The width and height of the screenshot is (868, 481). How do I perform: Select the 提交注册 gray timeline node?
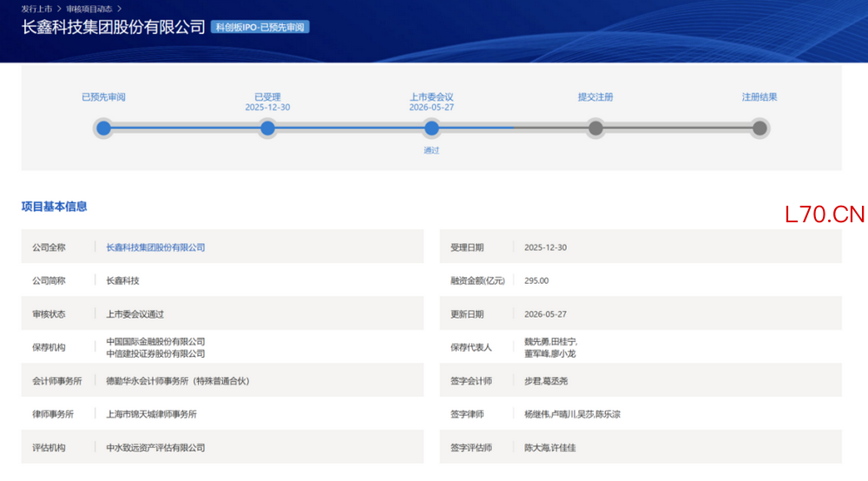click(x=595, y=128)
